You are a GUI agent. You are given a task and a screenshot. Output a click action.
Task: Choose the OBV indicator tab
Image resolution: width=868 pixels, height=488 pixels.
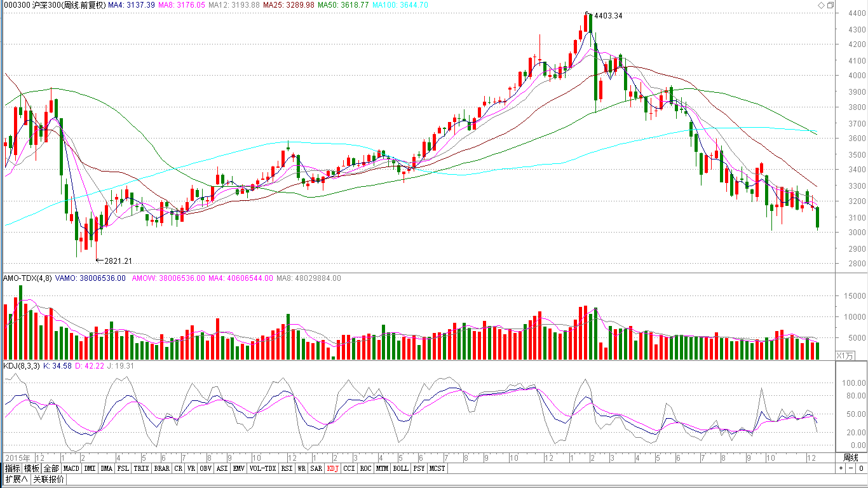[205, 468]
